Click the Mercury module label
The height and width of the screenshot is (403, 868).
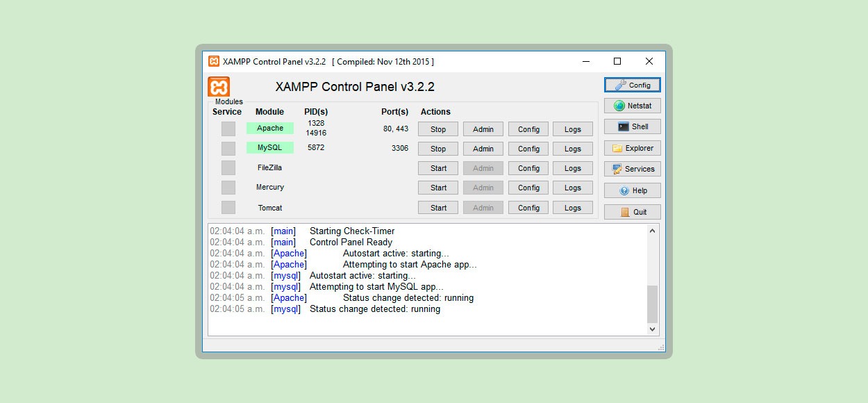tap(269, 187)
